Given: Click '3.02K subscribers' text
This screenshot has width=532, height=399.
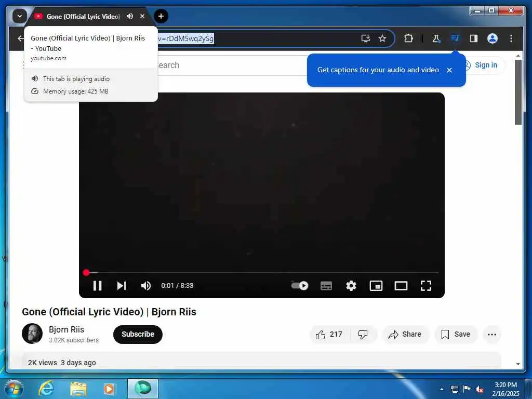Looking at the screenshot, I should pos(74,340).
